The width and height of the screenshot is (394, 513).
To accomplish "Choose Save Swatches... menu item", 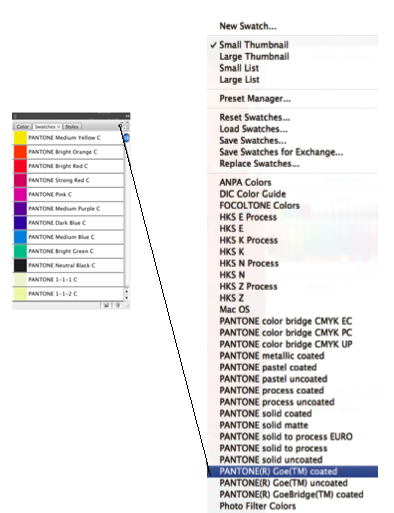I will (x=253, y=140).
